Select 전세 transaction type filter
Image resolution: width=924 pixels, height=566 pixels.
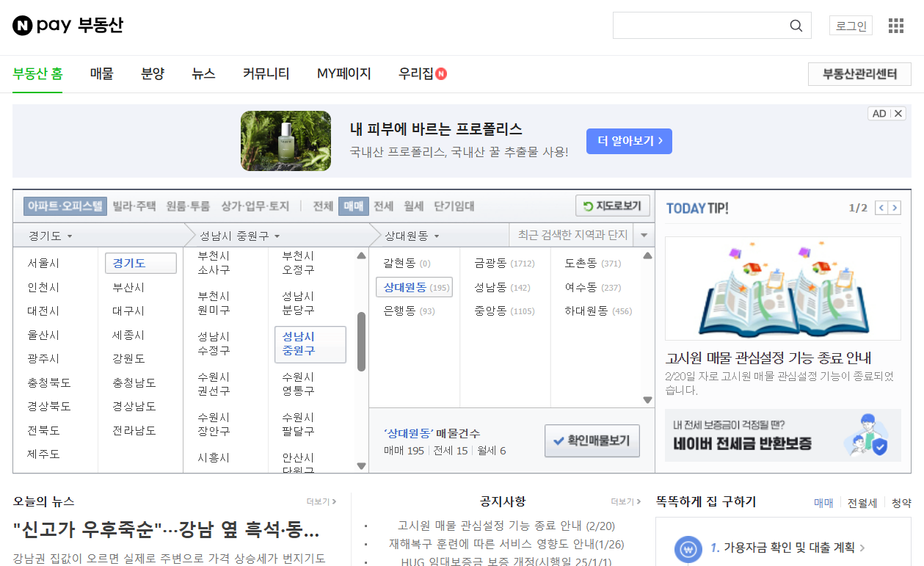pyautogui.click(x=384, y=206)
